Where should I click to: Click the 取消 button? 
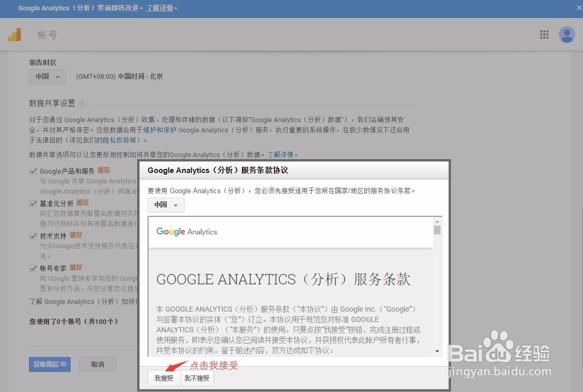tap(97, 364)
